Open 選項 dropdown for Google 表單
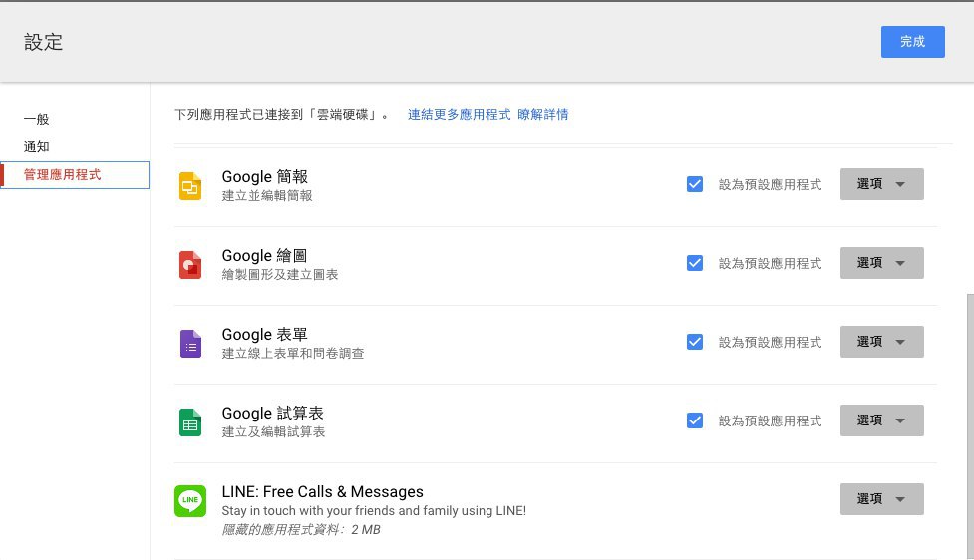The width and height of the screenshot is (974, 560). point(881,342)
